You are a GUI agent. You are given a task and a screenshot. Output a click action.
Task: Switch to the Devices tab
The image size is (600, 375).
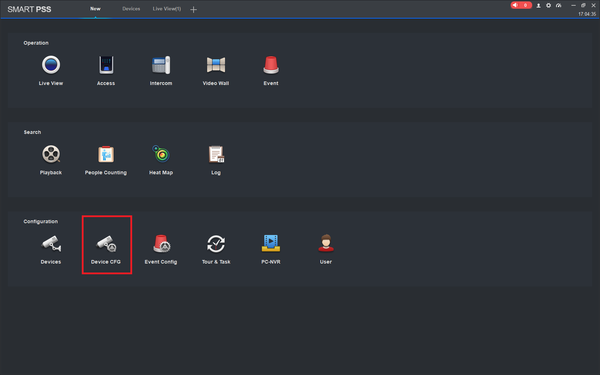click(x=131, y=9)
